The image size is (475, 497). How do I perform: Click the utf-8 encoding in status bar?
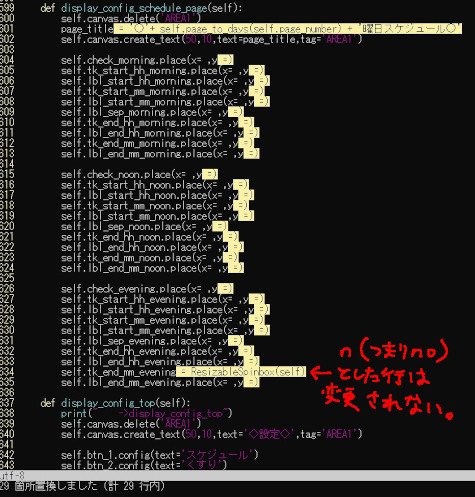coord(12,475)
